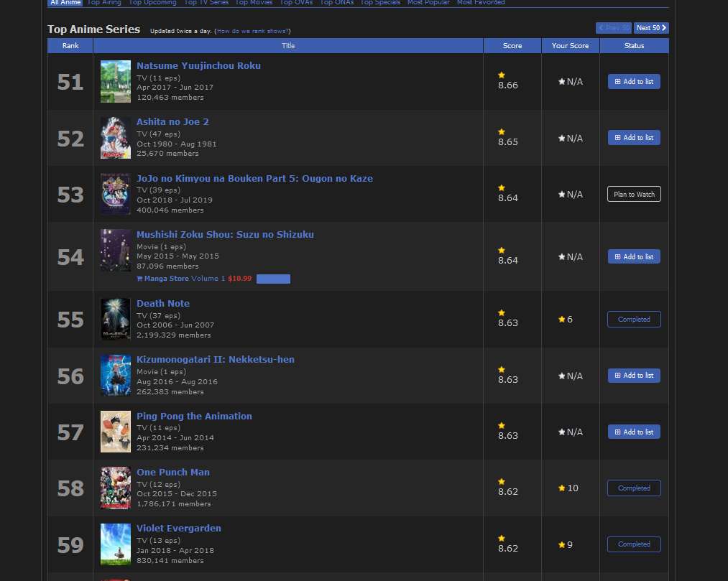Open Manga Store Volume 1 link
This screenshot has width=728, height=581.
click(x=180, y=279)
